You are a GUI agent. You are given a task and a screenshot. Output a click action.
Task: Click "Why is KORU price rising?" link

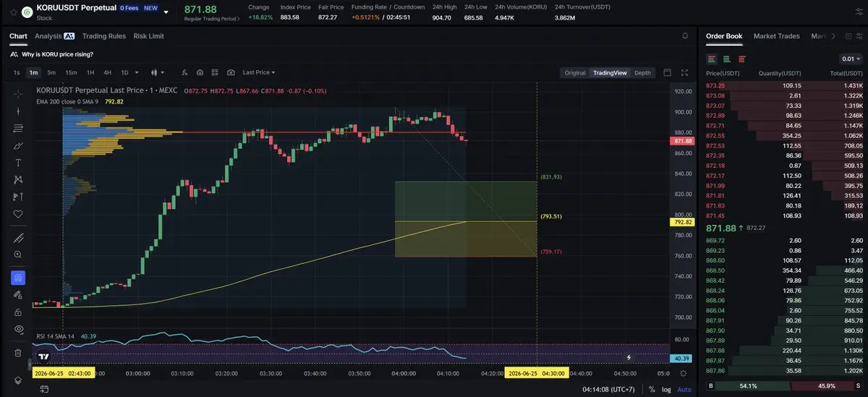tap(57, 54)
